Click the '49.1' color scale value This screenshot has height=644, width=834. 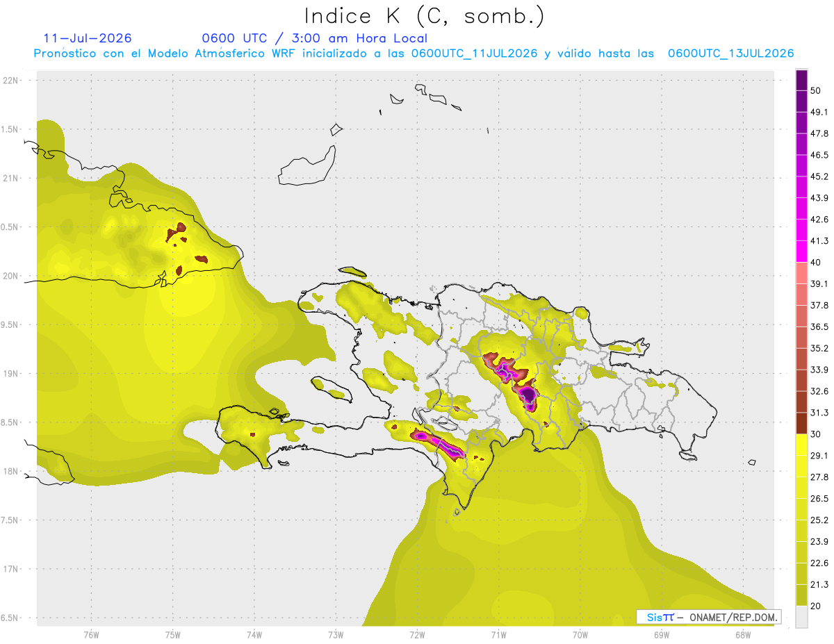pos(819,112)
